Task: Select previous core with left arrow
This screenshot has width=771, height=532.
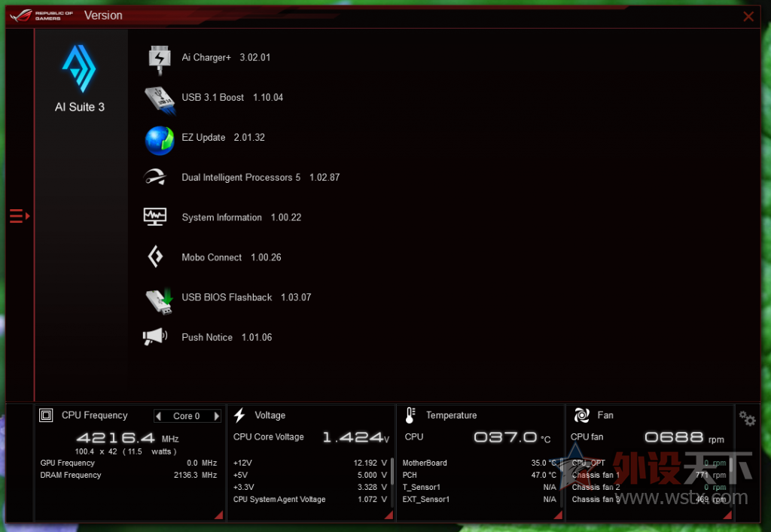Action: pyautogui.click(x=158, y=416)
